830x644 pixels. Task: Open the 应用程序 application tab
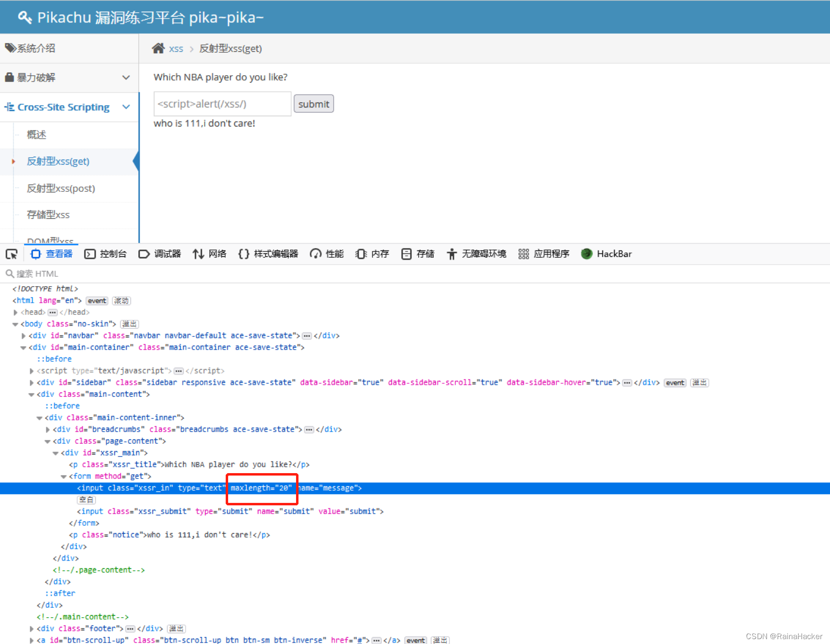(544, 254)
